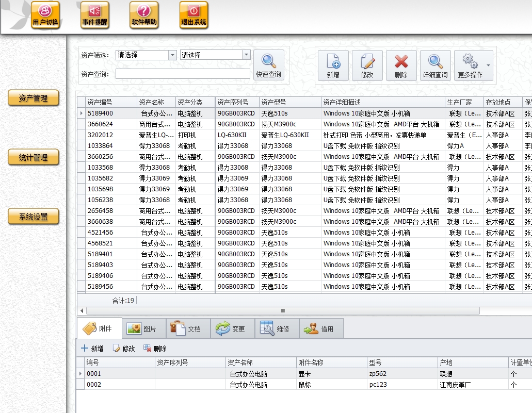Click the 统计管理 sidebar button
The width and height of the screenshot is (532, 413).
click(34, 157)
